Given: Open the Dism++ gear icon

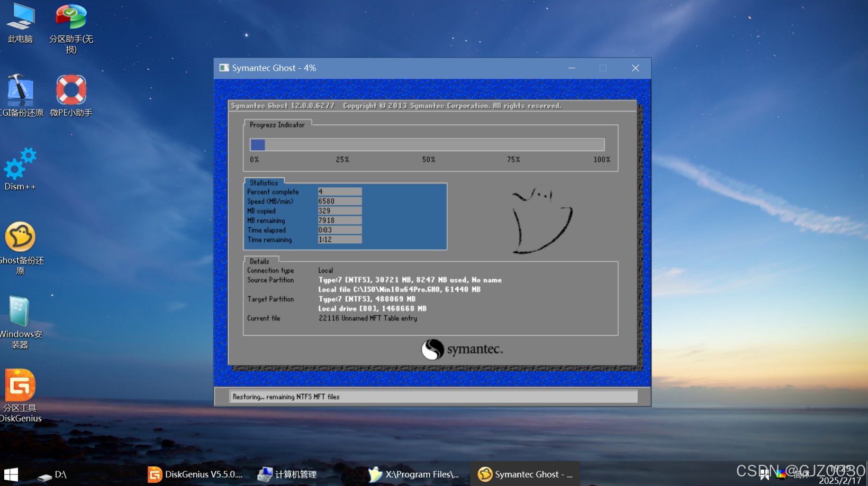Looking at the screenshot, I should tap(20, 169).
